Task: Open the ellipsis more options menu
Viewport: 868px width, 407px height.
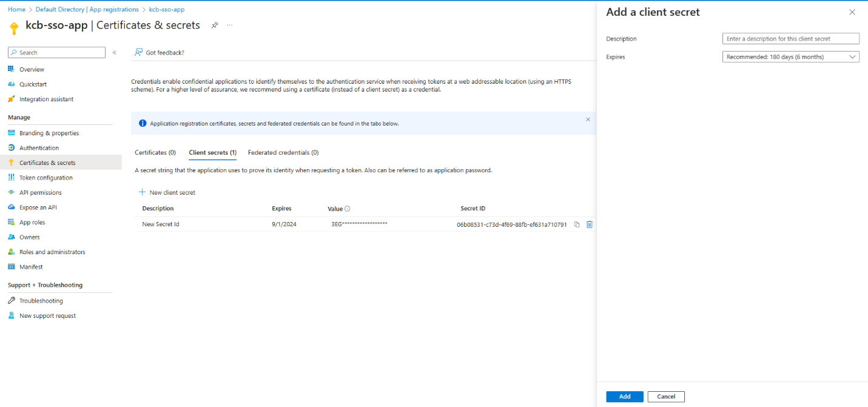Action: pyautogui.click(x=229, y=25)
